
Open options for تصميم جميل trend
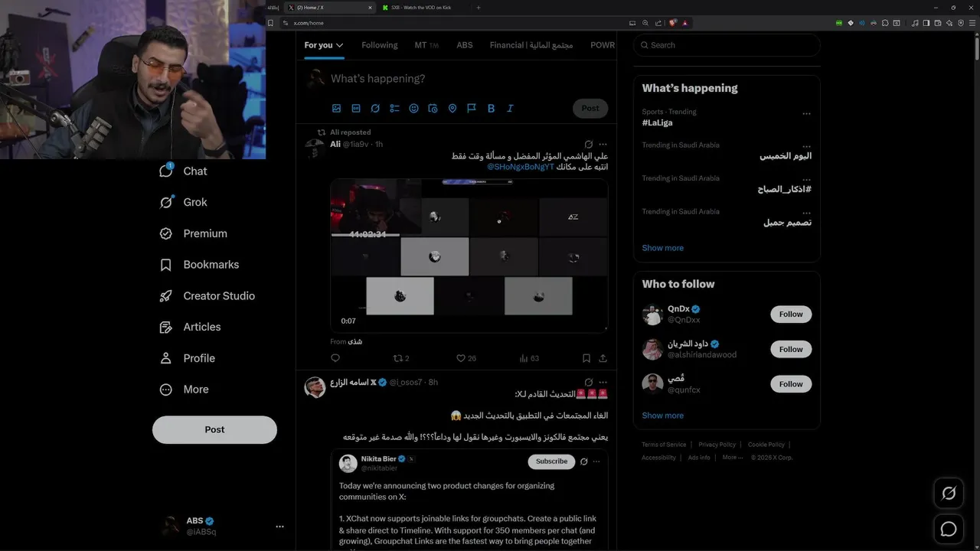[806, 213]
